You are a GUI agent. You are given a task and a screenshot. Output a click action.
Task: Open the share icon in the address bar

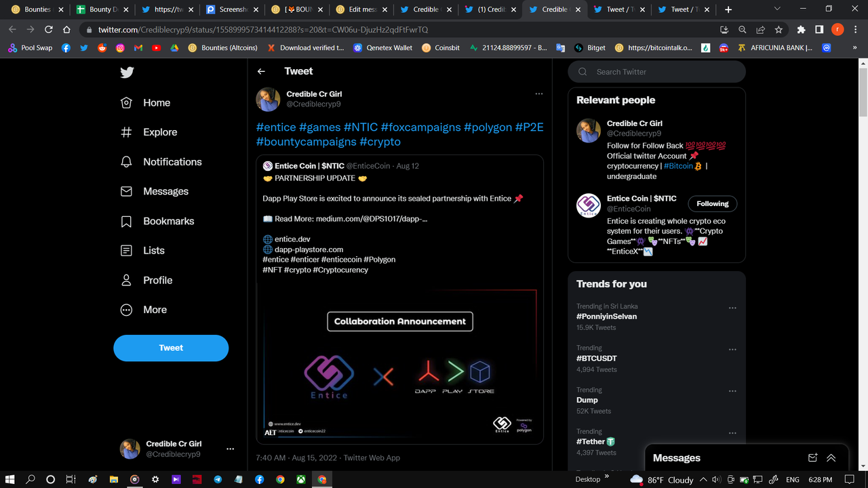click(760, 30)
